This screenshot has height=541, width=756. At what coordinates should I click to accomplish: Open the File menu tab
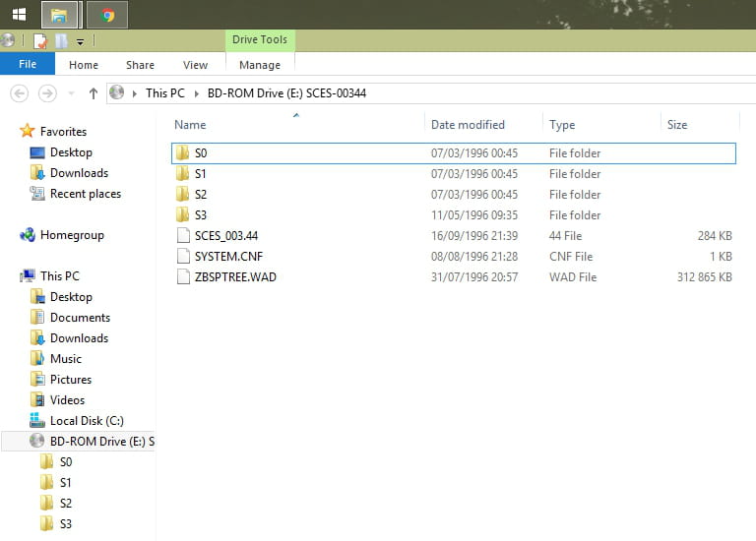[x=28, y=65]
